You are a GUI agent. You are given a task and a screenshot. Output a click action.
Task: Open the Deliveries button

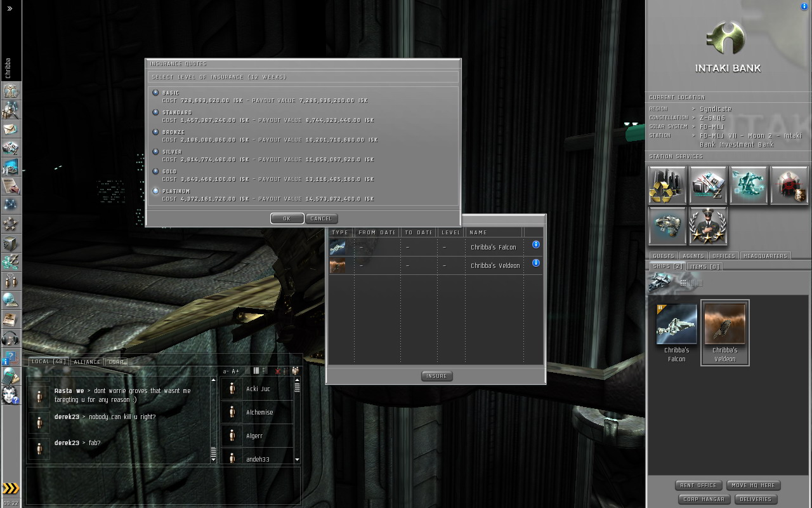(x=756, y=499)
